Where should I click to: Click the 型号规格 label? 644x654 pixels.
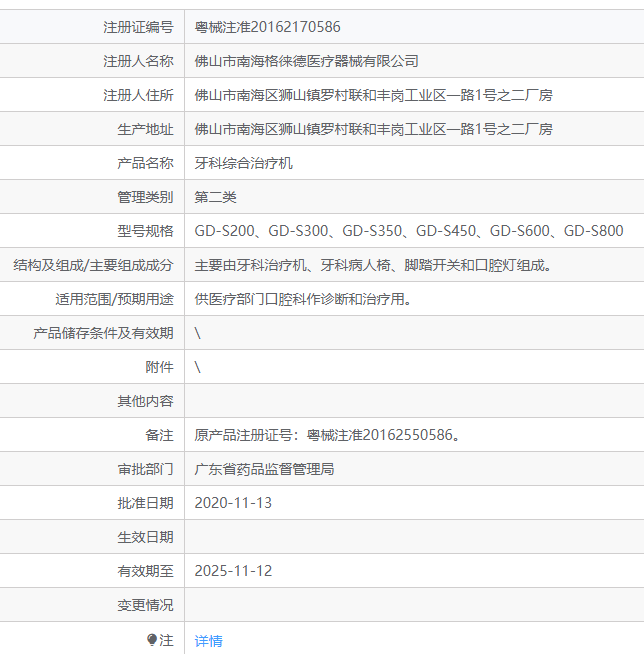pos(145,231)
